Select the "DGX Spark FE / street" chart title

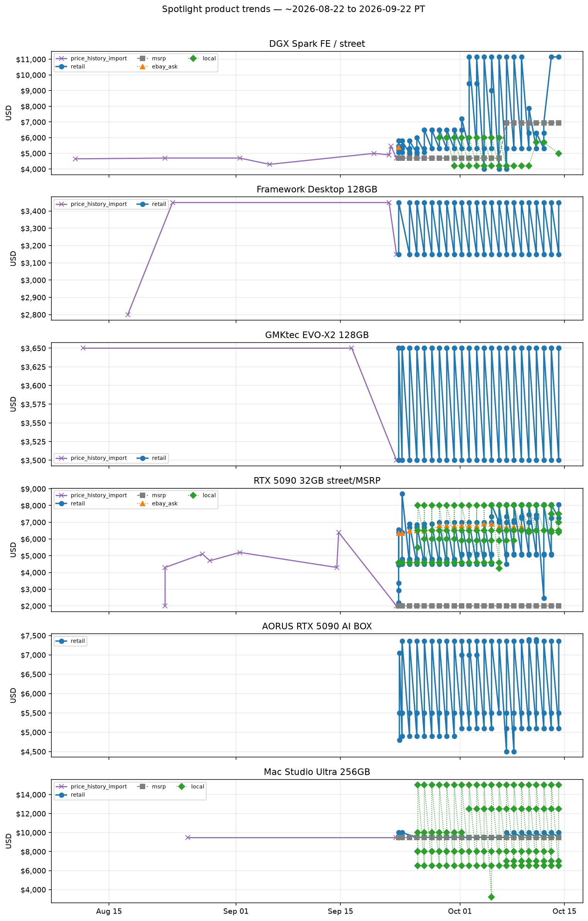[317, 44]
